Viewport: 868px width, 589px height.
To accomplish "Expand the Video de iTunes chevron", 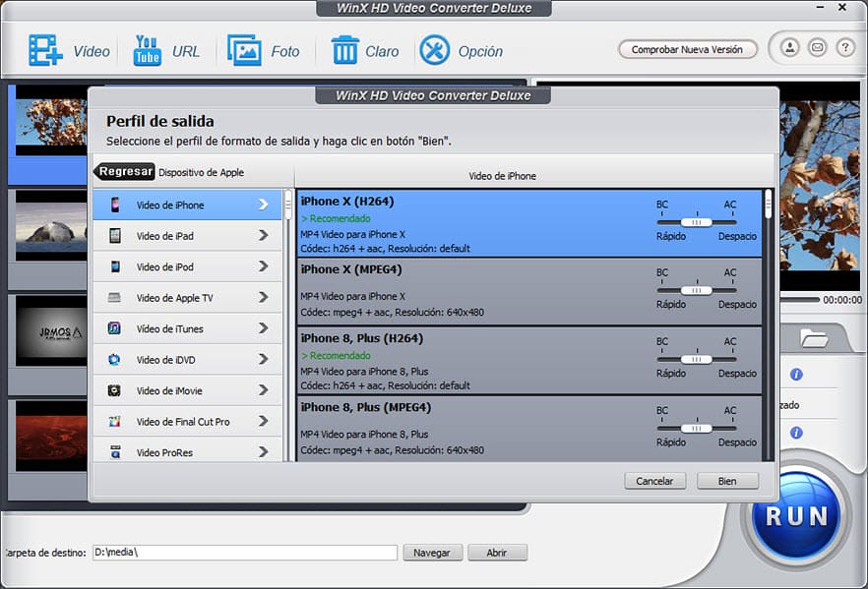I will [264, 328].
